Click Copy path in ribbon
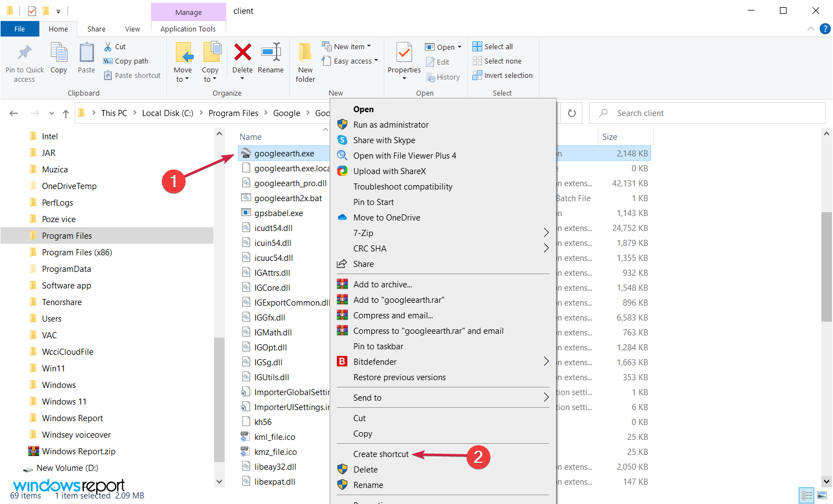The width and height of the screenshot is (833, 504). click(x=126, y=61)
